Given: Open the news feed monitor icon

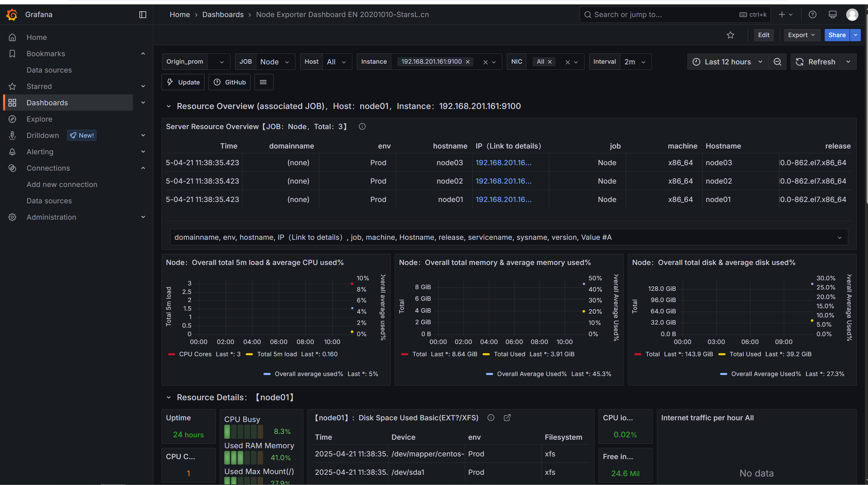Looking at the screenshot, I should pos(833,15).
